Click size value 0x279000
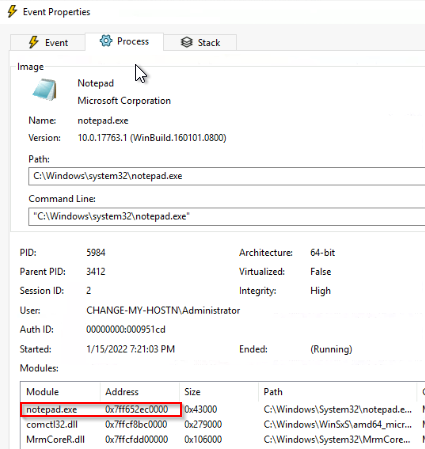425x449 pixels. pos(203,424)
